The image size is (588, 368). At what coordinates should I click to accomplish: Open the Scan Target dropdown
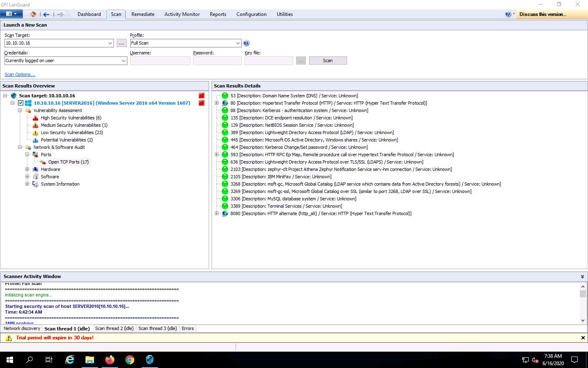click(x=110, y=43)
